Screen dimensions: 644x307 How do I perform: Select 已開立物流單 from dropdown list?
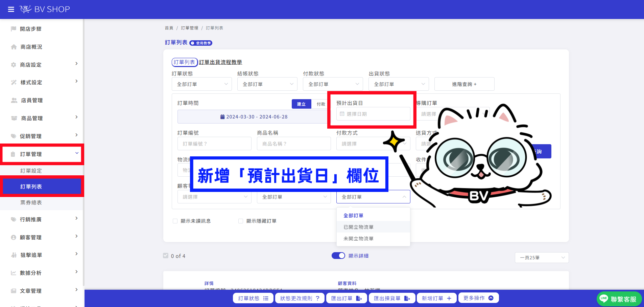373,227
